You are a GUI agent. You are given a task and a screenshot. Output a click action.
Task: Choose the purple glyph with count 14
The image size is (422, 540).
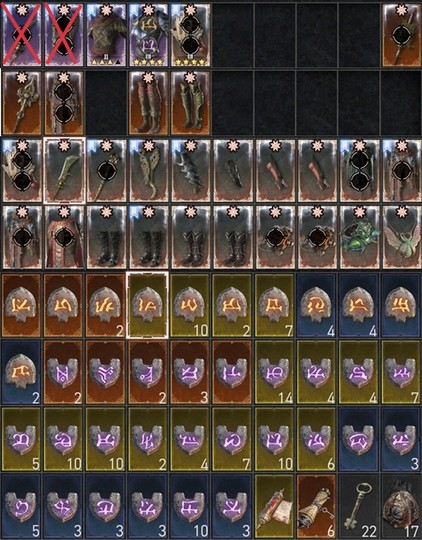[x=275, y=372]
